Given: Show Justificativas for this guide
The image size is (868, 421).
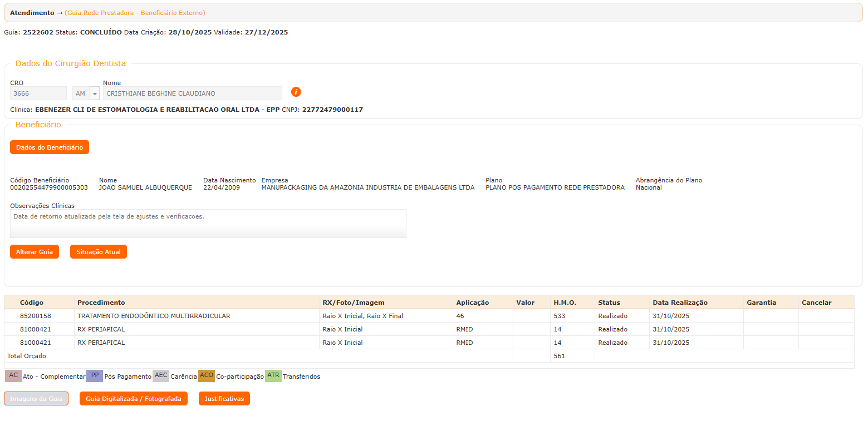Looking at the screenshot, I should [224, 399].
